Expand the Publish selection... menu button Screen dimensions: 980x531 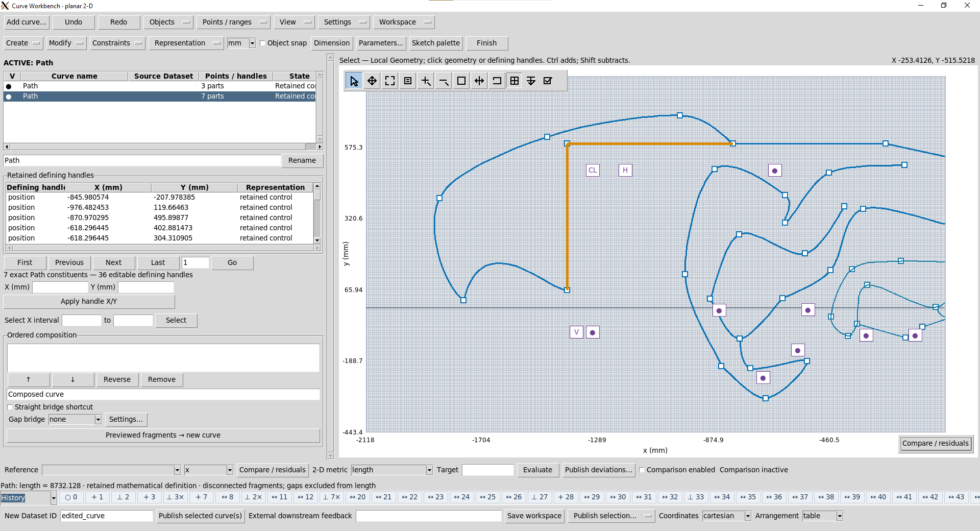[x=611, y=516]
